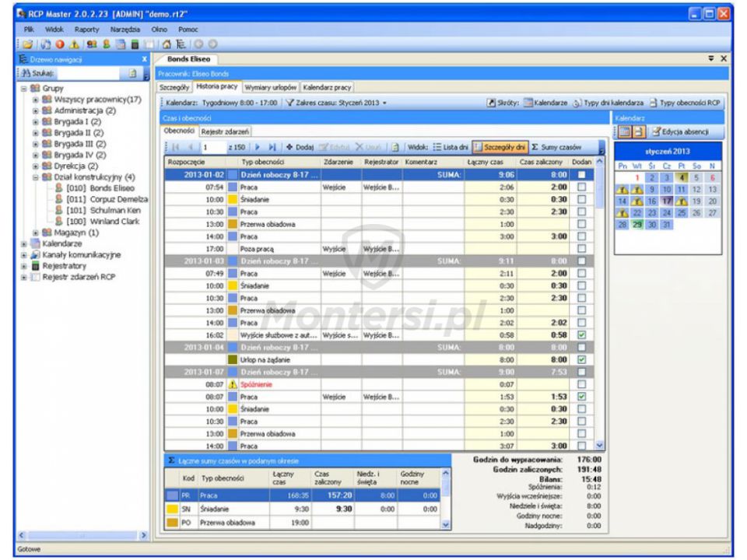Viewport: 747px width, 560px height.
Task: Click the green recorder device toolbar icon
Action: pyautogui.click(x=135, y=44)
